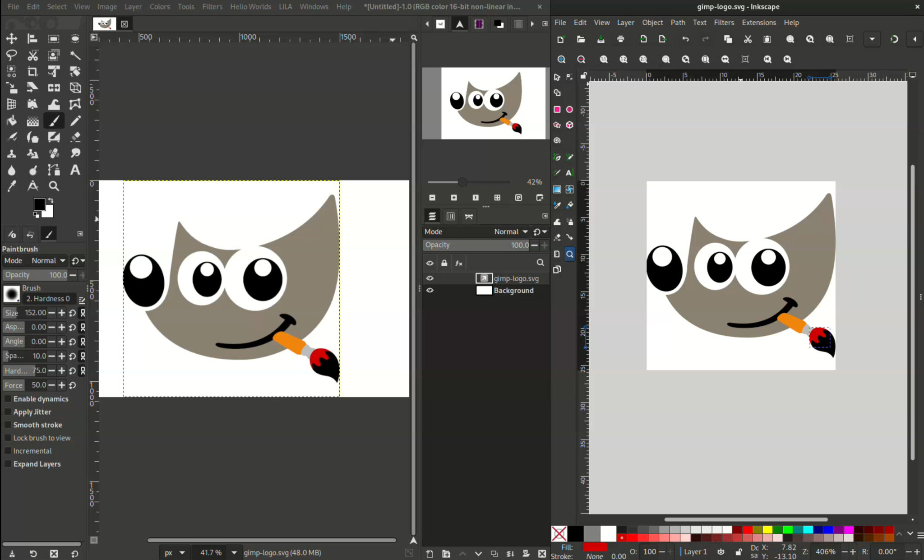Select Inkscape's Calligraphy tool
Screen dimensions: 924x560
pos(557,173)
